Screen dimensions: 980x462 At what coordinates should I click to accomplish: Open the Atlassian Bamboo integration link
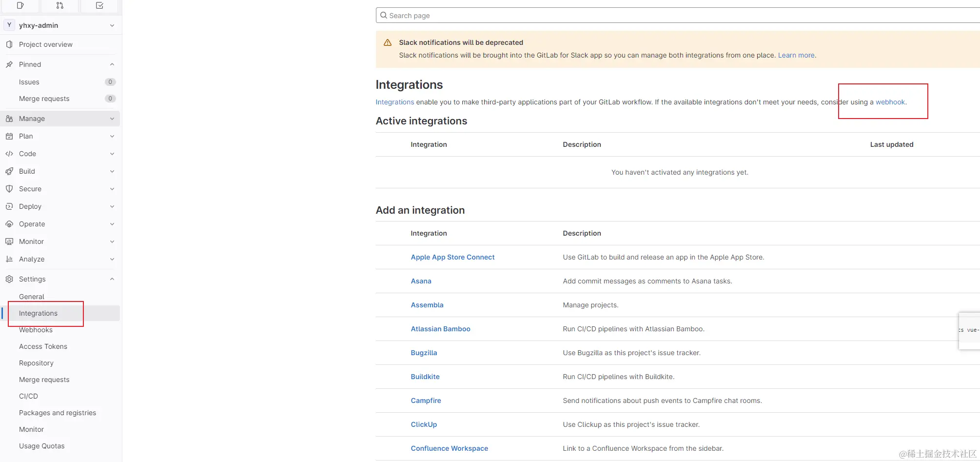[440, 329]
